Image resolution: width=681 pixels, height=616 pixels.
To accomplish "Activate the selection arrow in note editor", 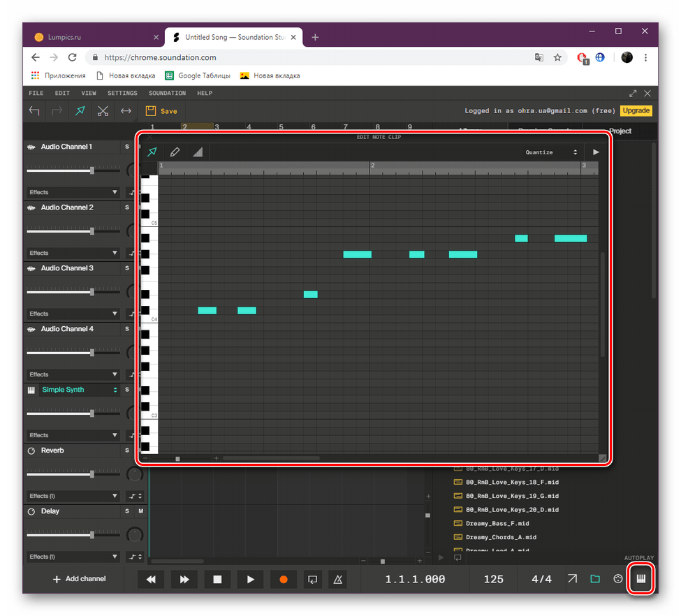I will point(152,152).
